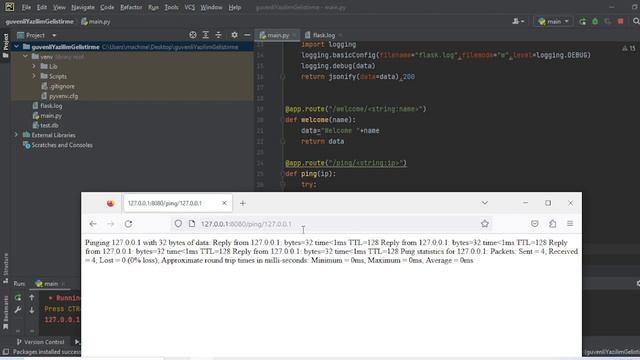Select the .gitignore file in tree

[x=58, y=86]
